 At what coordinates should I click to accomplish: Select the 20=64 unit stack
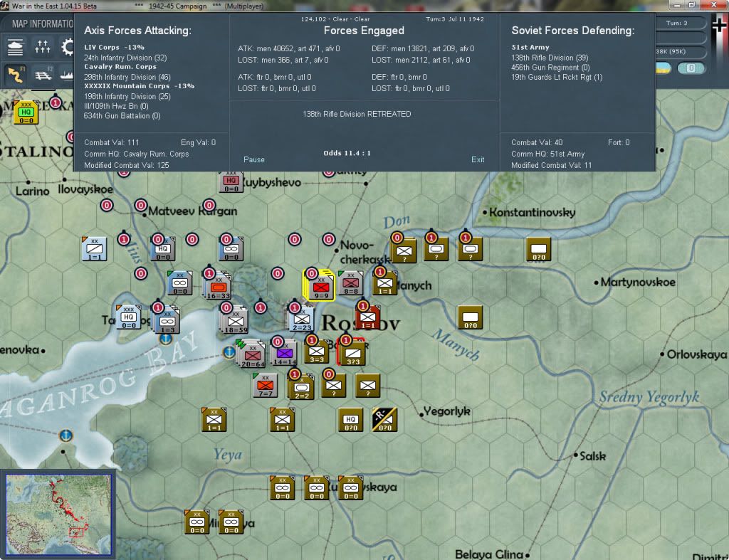coord(253,356)
